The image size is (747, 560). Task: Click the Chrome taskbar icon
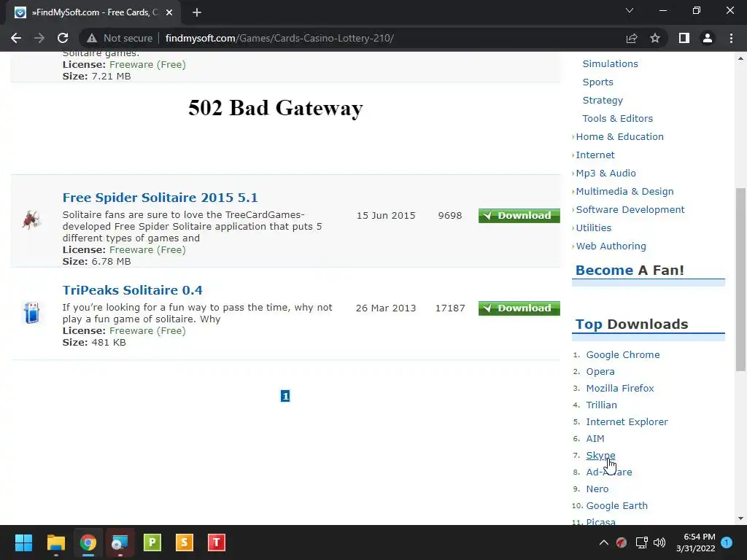pos(88,542)
